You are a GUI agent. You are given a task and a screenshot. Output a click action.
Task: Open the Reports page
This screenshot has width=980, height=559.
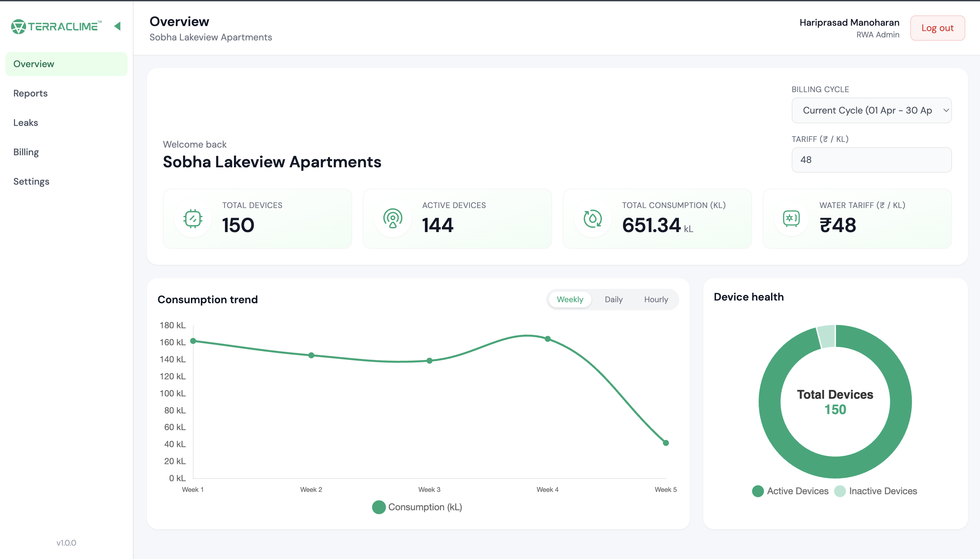coord(66,93)
